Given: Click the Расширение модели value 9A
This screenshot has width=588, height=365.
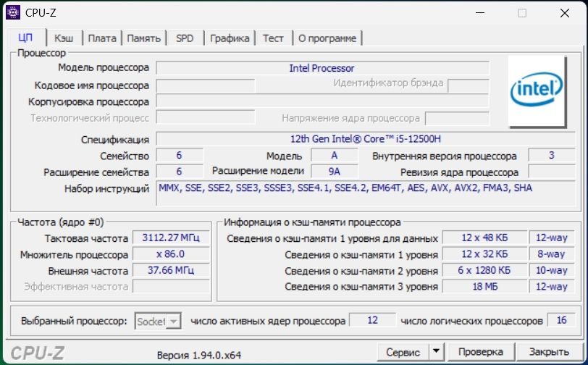Looking at the screenshot, I should click(334, 172).
